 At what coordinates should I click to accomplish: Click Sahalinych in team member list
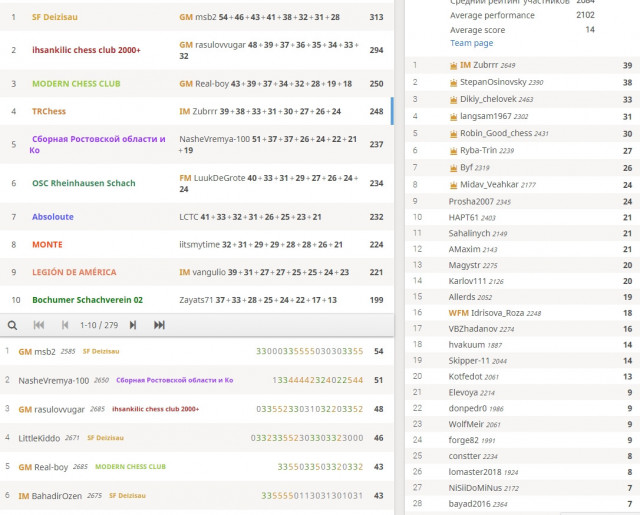469,233
